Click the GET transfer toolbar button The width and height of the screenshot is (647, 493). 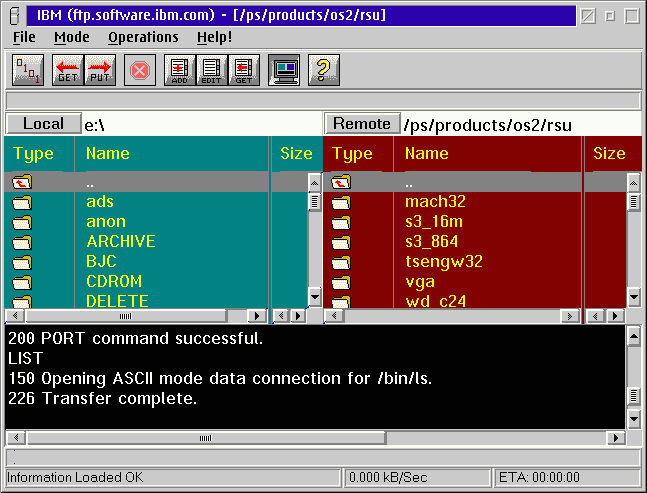pyautogui.click(x=68, y=70)
